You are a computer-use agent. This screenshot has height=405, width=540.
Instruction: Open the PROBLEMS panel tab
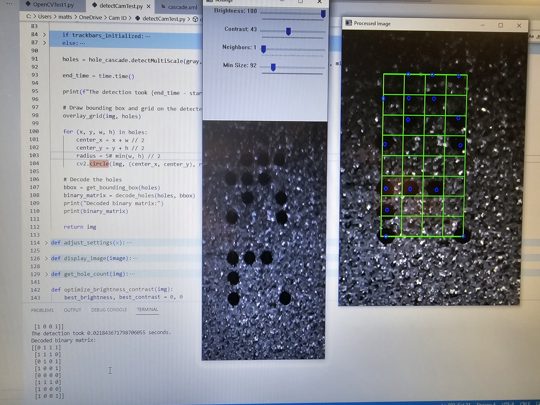point(42,310)
